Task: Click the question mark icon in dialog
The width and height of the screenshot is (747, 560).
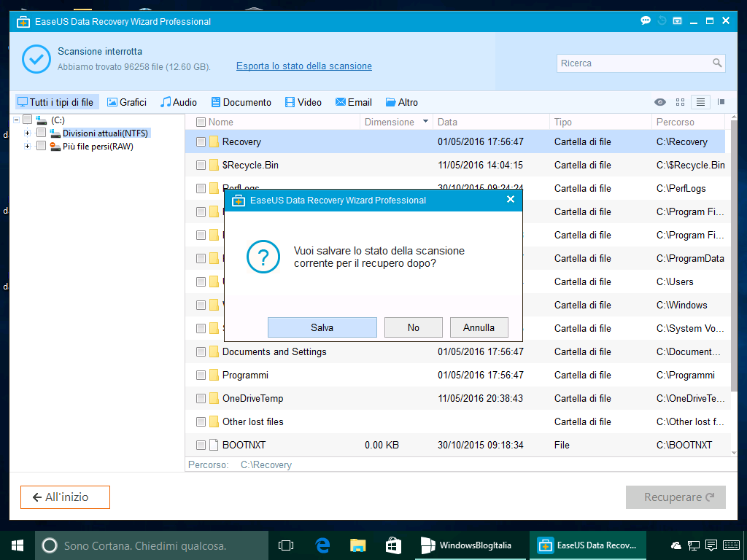Action: pyautogui.click(x=263, y=257)
